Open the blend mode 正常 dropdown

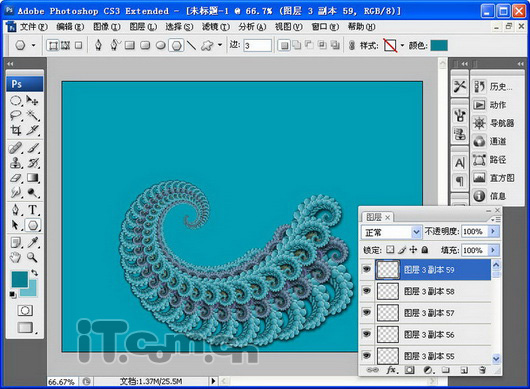point(416,232)
